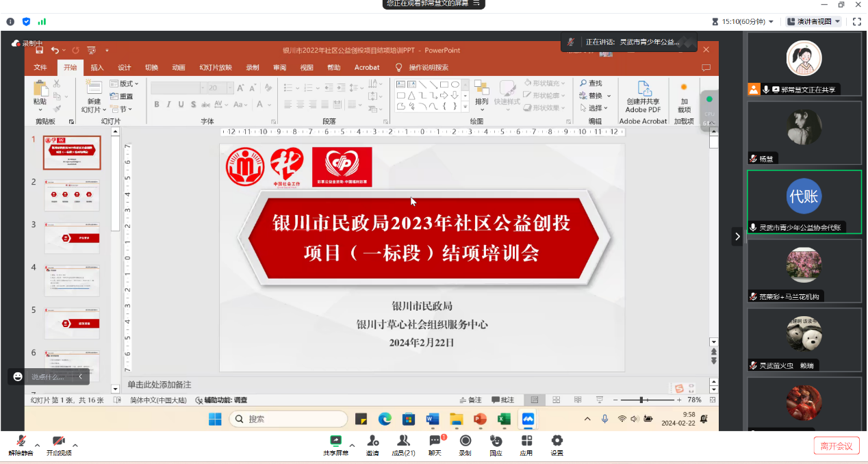Viewport: 868px width, 464px height.
Task: Click the emoji face icon in chat bar
Action: click(x=18, y=376)
